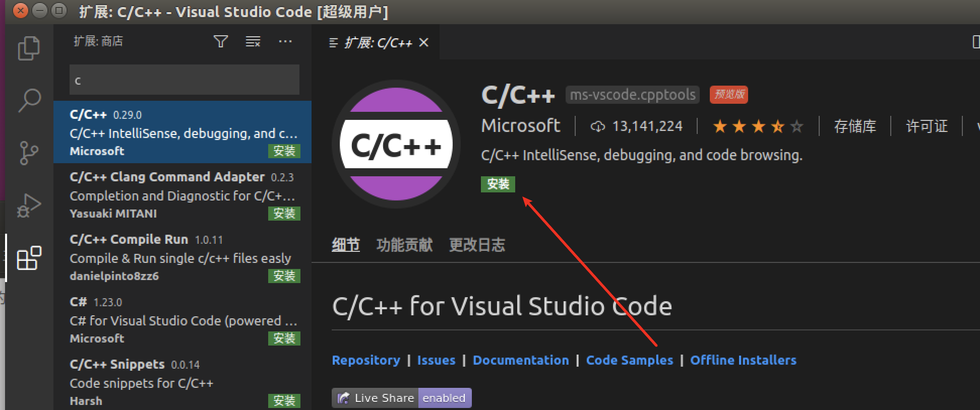Click Yasuaki MITANI publisher name

tap(113, 214)
